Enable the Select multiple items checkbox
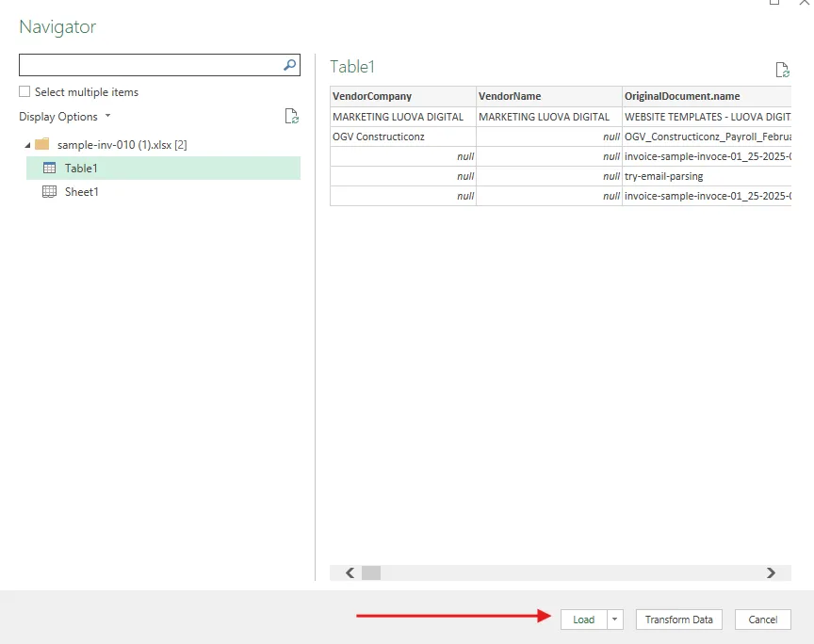Image resolution: width=814 pixels, height=644 pixels. [x=23, y=92]
